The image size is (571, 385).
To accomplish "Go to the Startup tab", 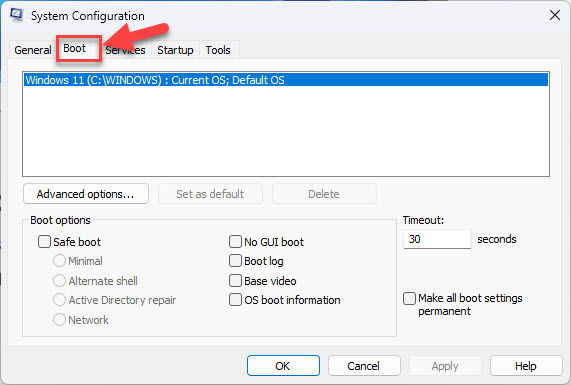I will point(175,50).
